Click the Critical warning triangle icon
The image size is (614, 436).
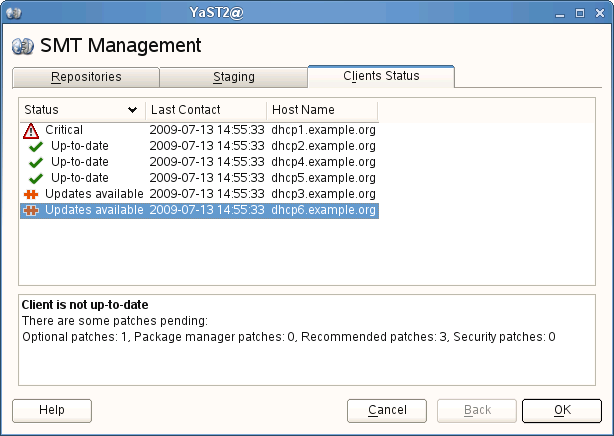(31, 130)
